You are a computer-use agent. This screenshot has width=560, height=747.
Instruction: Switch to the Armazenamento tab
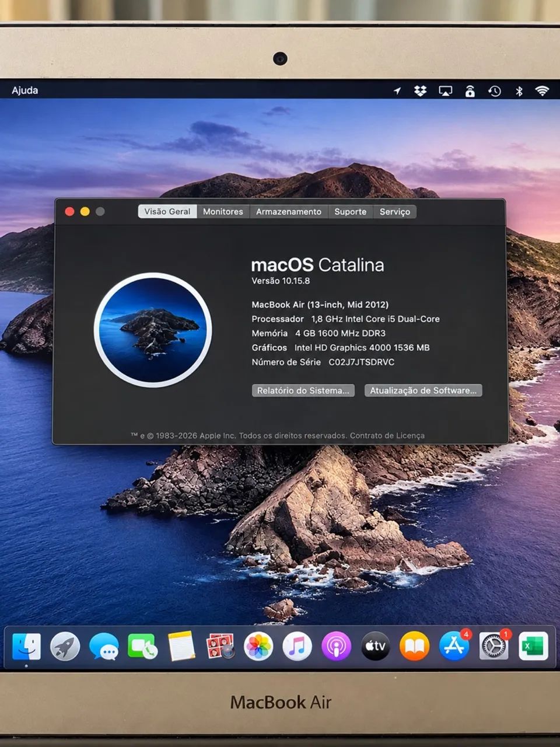289,212
